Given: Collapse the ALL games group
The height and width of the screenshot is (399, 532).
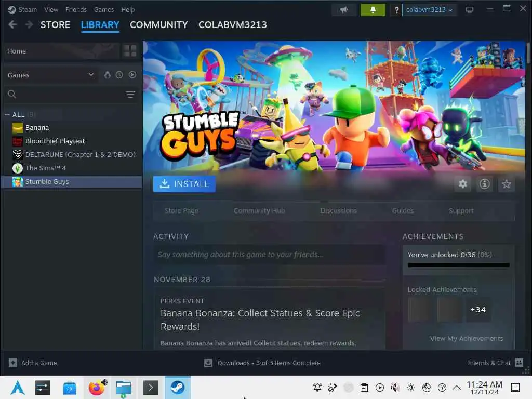Looking at the screenshot, I should pos(7,115).
